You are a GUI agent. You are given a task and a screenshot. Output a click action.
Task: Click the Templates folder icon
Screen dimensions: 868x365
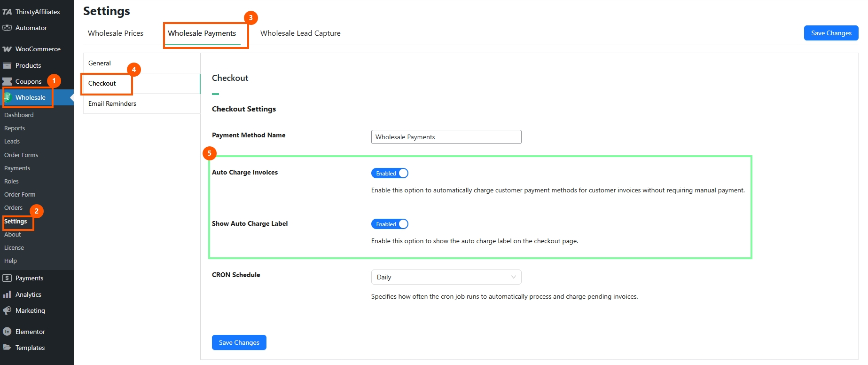coord(7,348)
